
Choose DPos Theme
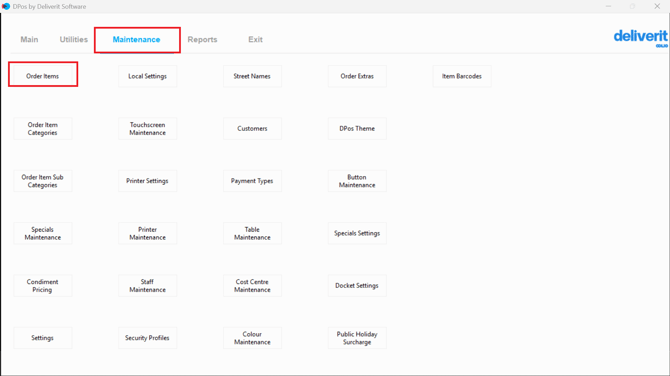point(357,129)
